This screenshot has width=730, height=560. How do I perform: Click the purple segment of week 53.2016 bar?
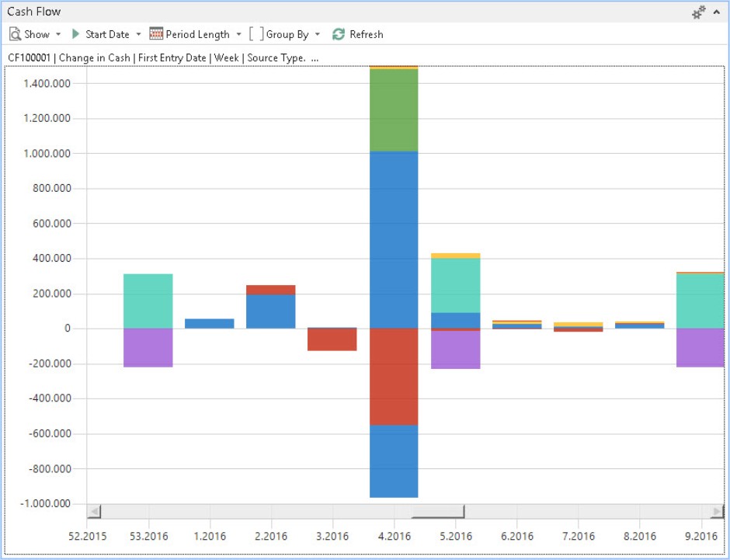(148, 347)
